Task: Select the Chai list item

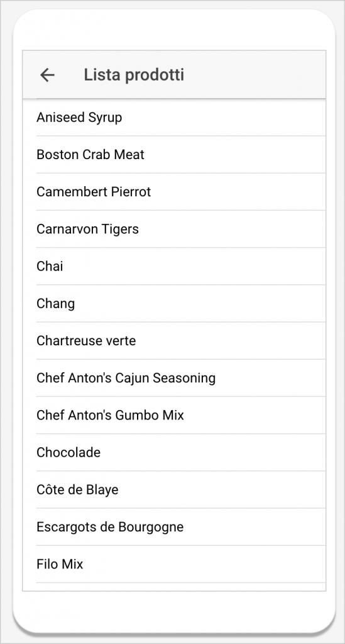Action: (174, 266)
